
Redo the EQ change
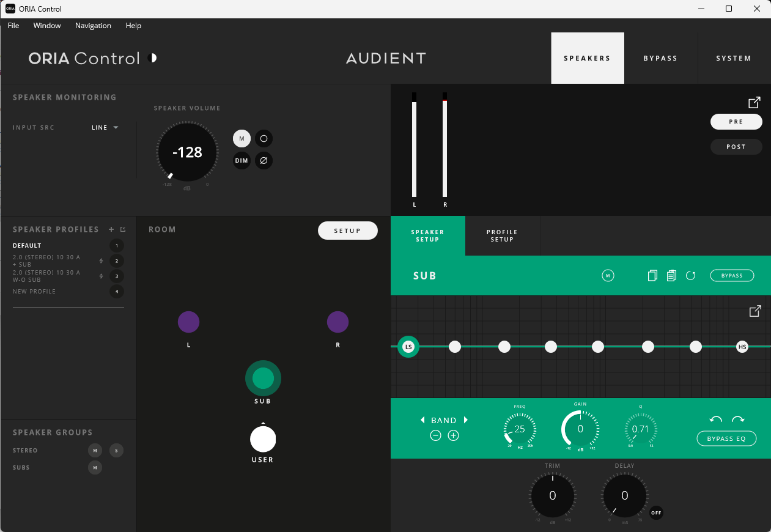[x=738, y=419]
